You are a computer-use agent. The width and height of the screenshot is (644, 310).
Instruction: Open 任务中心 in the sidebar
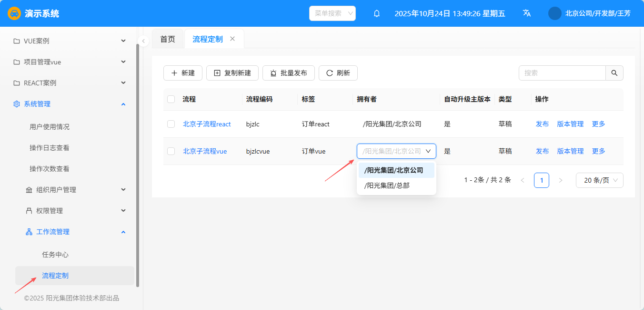(x=55, y=255)
